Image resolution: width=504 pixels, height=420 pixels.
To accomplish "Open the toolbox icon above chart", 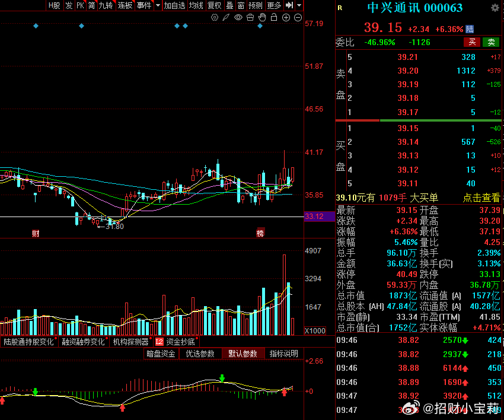I will coord(250,17).
